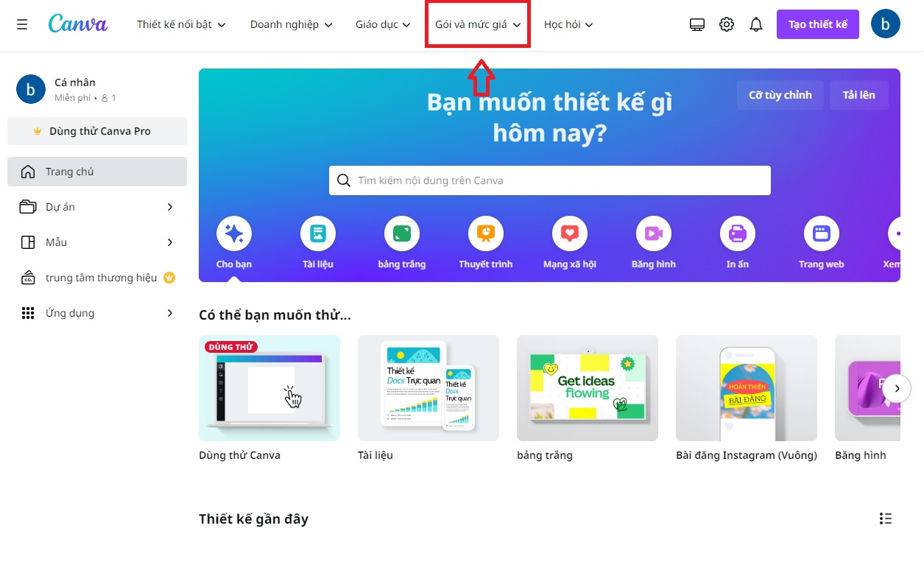
Task: Open Dự án in the sidebar
Action: tap(97, 207)
